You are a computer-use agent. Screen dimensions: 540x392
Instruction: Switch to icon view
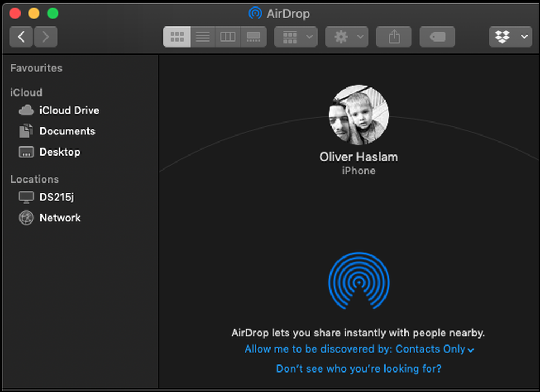177,37
